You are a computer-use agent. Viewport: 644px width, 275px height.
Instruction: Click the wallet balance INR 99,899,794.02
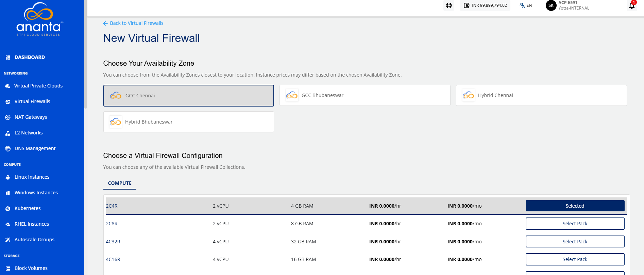[x=485, y=5]
